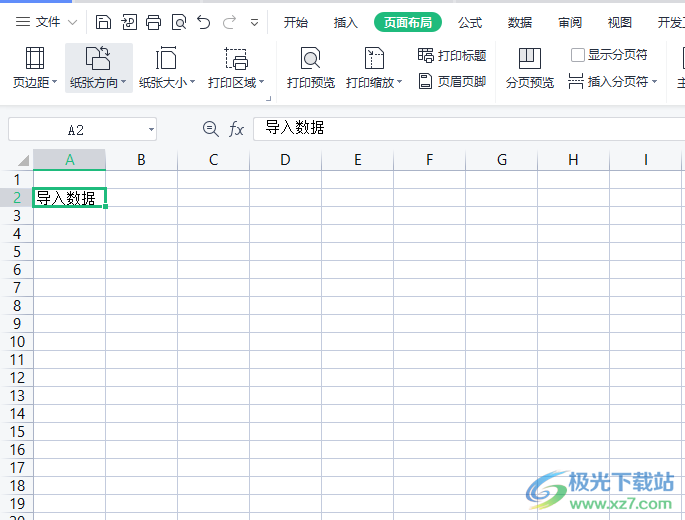The height and width of the screenshot is (520, 685).
Task: Click cell A2 containing 导入数据
Action: tap(69, 198)
